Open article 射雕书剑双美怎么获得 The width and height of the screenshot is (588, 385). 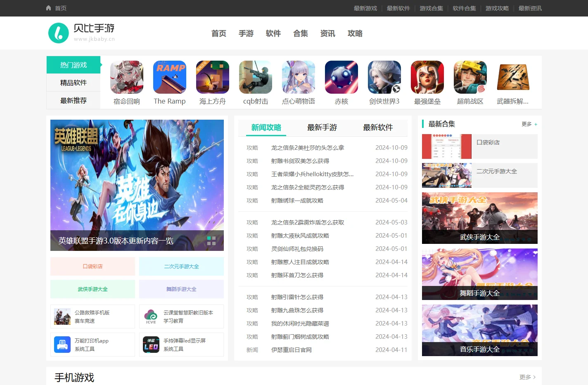(x=300, y=161)
